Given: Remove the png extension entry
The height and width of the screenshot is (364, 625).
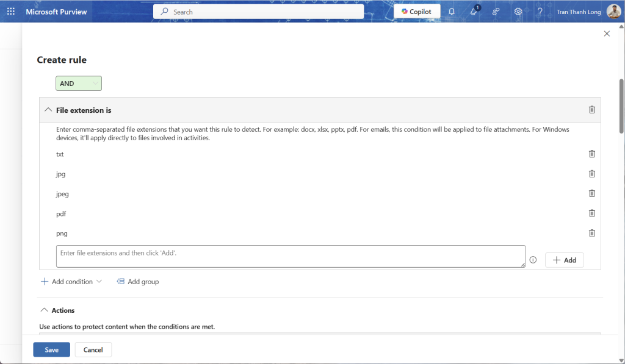Looking at the screenshot, I should pyautogui.click(x=591, y=233).
